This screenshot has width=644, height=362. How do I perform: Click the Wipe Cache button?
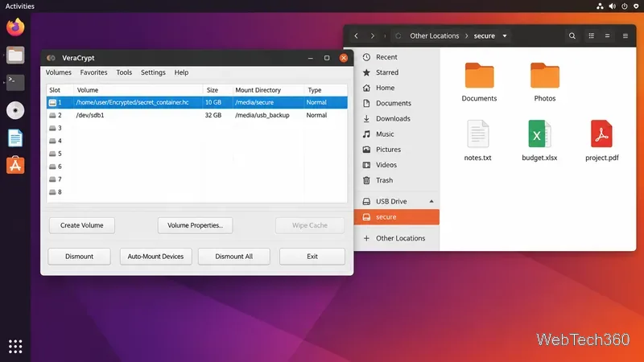310,225
